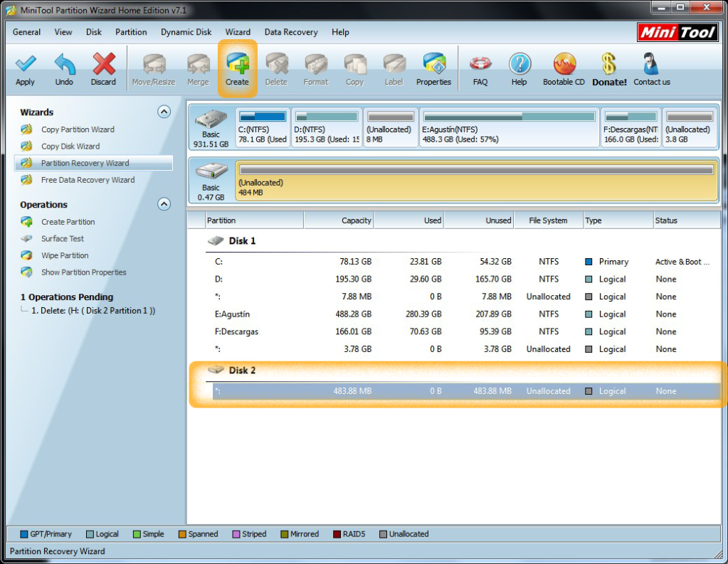Open the FAQ lifebuoy icon

pos(480,70)
